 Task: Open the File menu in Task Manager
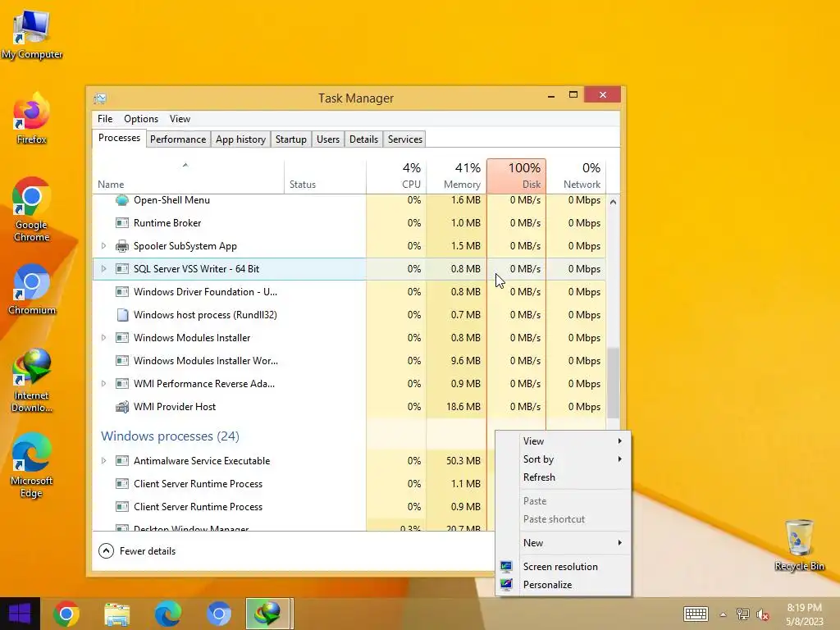point(105,119)
